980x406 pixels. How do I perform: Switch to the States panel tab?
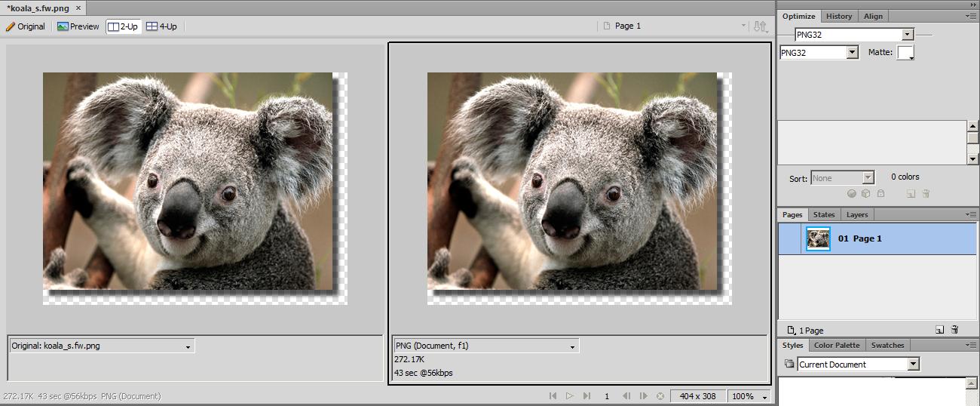(x=824, y=215)
